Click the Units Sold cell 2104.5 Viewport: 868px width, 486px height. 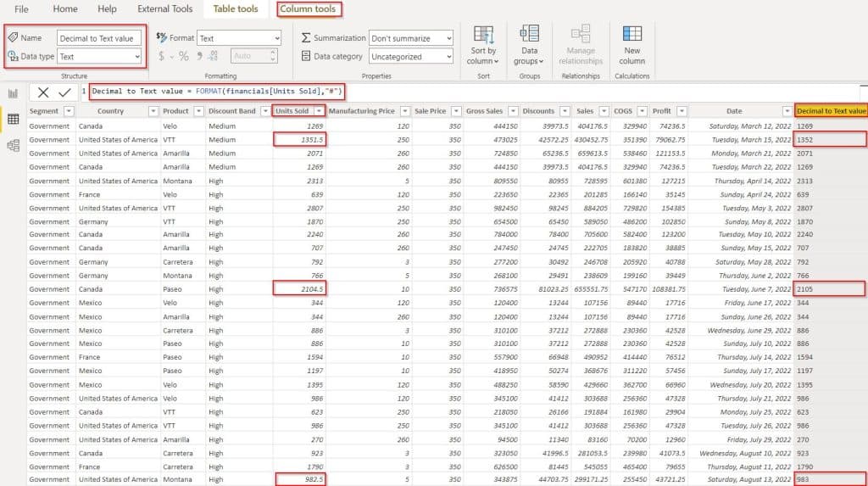coord(299,288)
